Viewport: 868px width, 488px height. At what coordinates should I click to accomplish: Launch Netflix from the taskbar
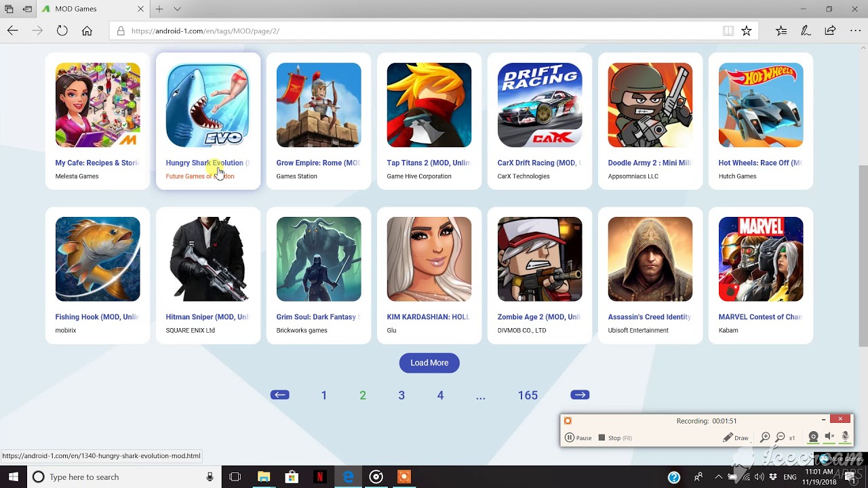pos(319,477)
